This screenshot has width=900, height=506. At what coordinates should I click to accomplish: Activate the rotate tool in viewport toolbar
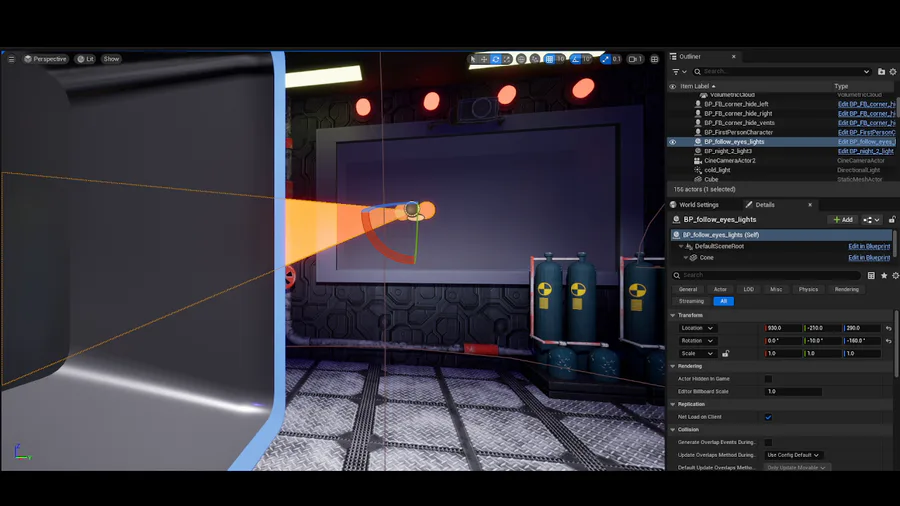[x=496, y=59]
